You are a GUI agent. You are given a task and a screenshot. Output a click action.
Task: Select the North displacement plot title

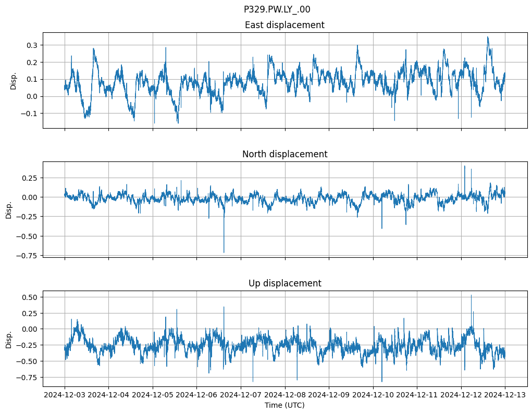[284, 154]
